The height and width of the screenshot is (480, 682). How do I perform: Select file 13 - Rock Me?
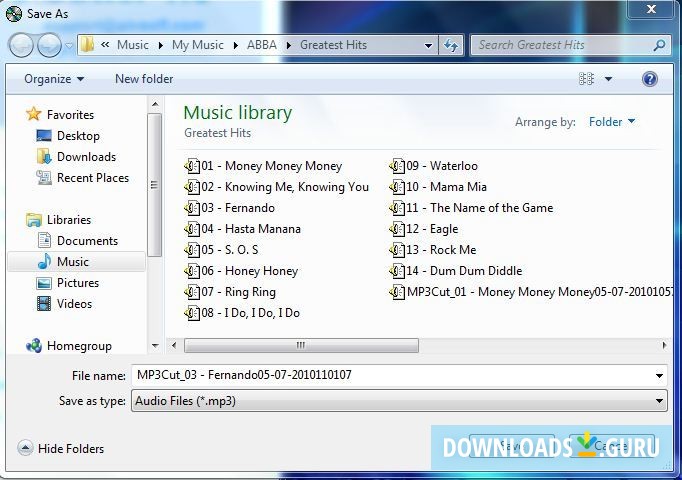(433, 250)
